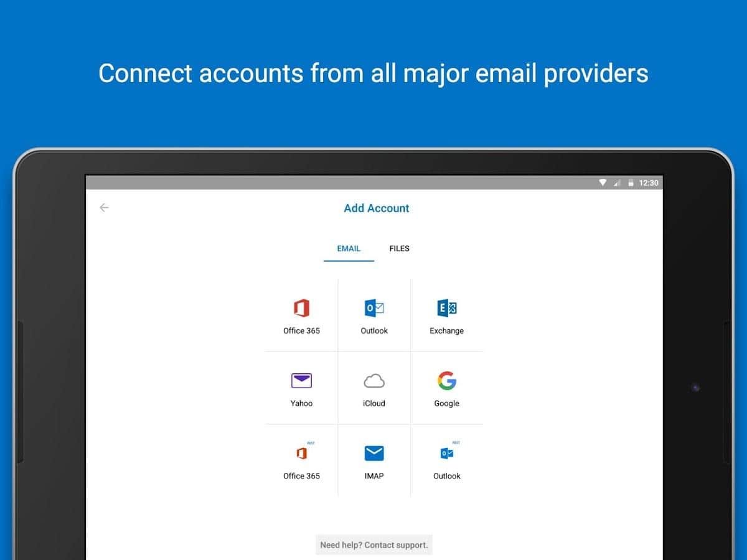Image resolution: width=747 pixels, height=560 pixels.
Task: Click Need help? Contact support link
Action: coord(374,545)
